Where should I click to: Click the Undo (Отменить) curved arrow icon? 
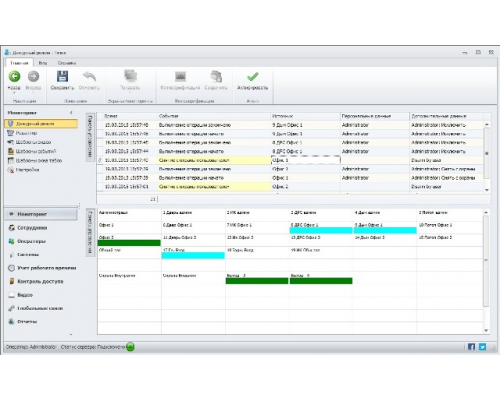[x=89, y=76]
